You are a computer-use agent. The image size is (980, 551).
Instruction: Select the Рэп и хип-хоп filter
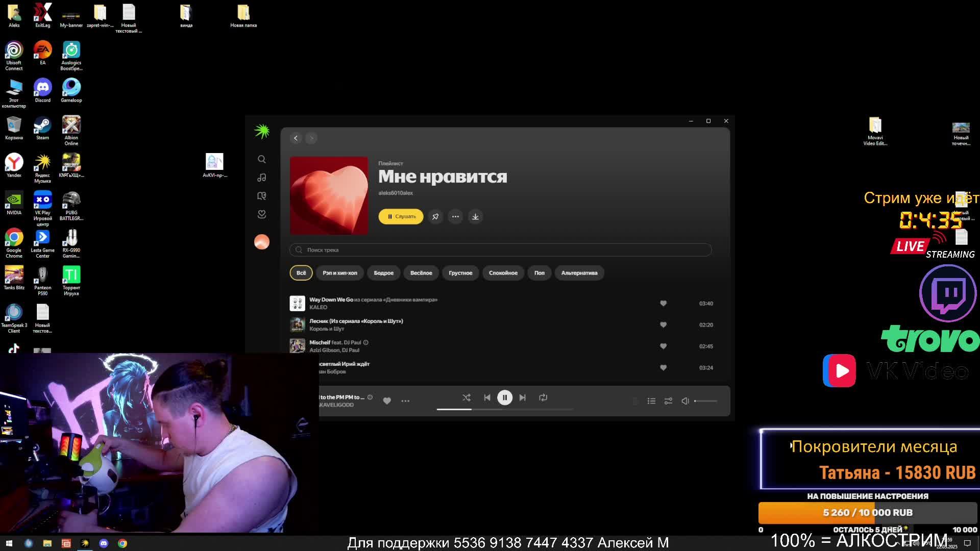340,273
